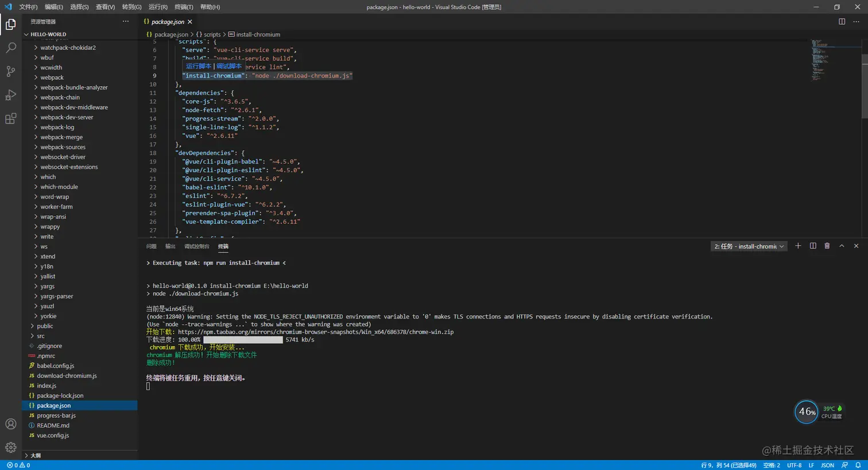This screenshot has height=470, width=868.
Task: Switch to the 问题 panel tab
Action: tap(152, 247)
